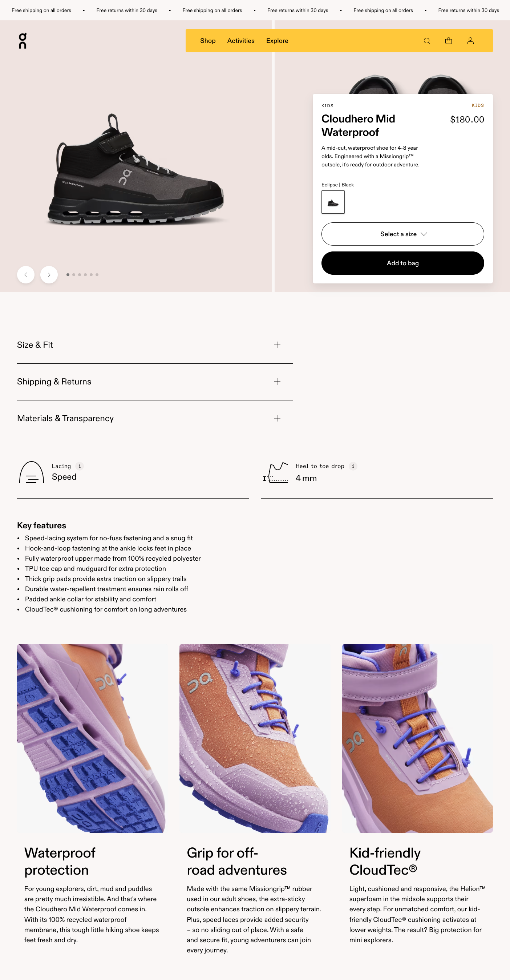This screenshot has height=980, width=510.
Task: Open the Explore menu
Action: (x=277, y=41)
